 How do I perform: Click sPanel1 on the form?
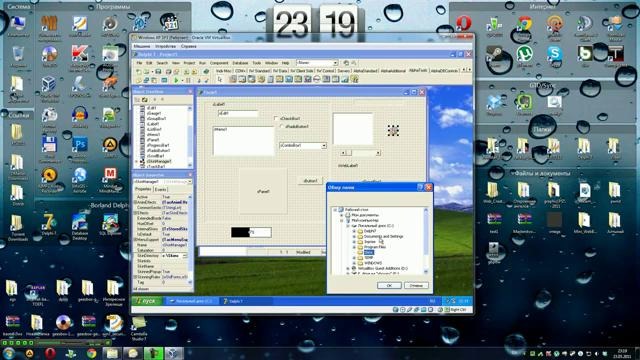coord(263,191)
